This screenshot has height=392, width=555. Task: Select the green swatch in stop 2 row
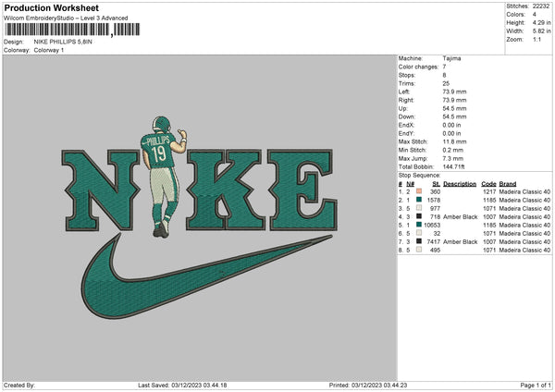[419, 199]
